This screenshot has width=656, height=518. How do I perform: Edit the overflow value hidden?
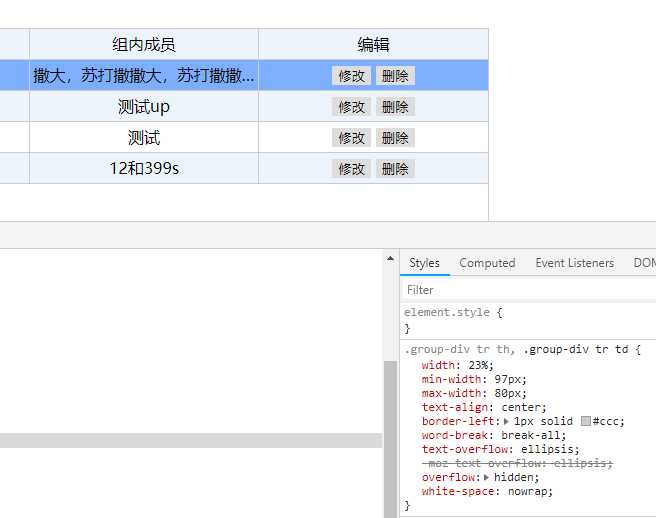point(514,477)
